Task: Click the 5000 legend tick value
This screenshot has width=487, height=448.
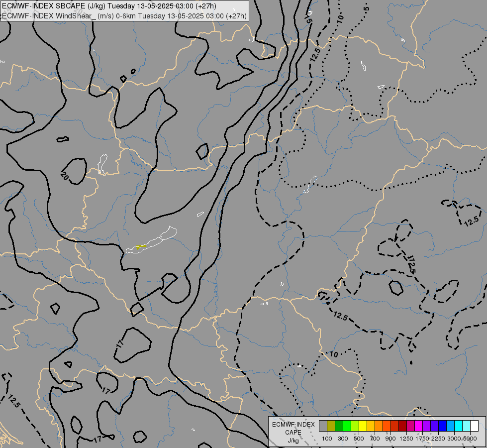Action: (470, 439)
